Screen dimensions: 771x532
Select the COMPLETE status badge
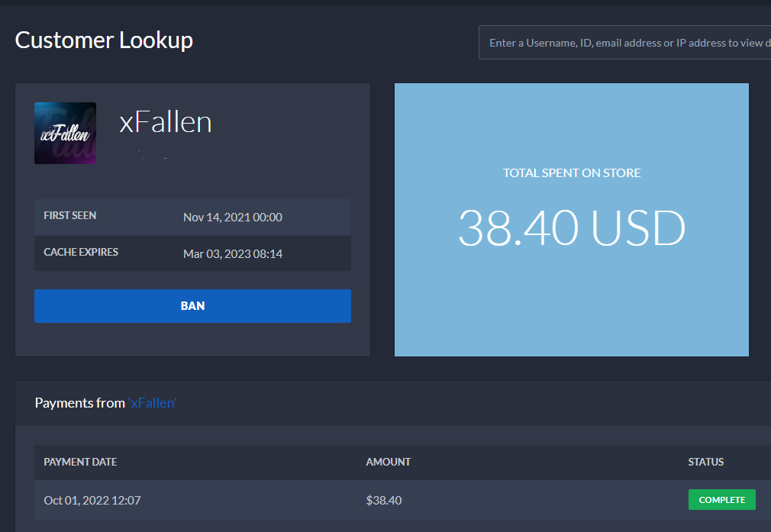tap(721, 499)
